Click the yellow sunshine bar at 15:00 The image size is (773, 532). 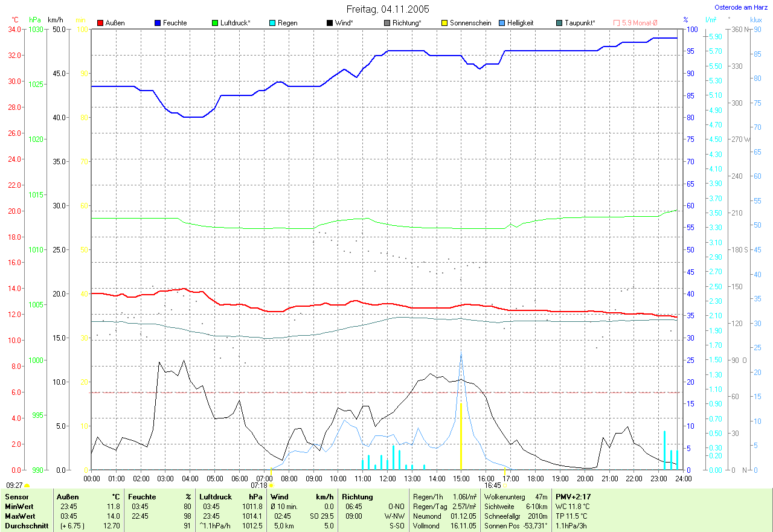[461, 436]
